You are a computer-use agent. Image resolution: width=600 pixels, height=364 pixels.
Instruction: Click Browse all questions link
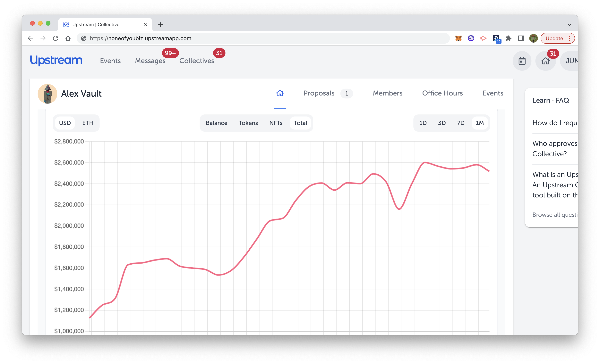point(554,215)
